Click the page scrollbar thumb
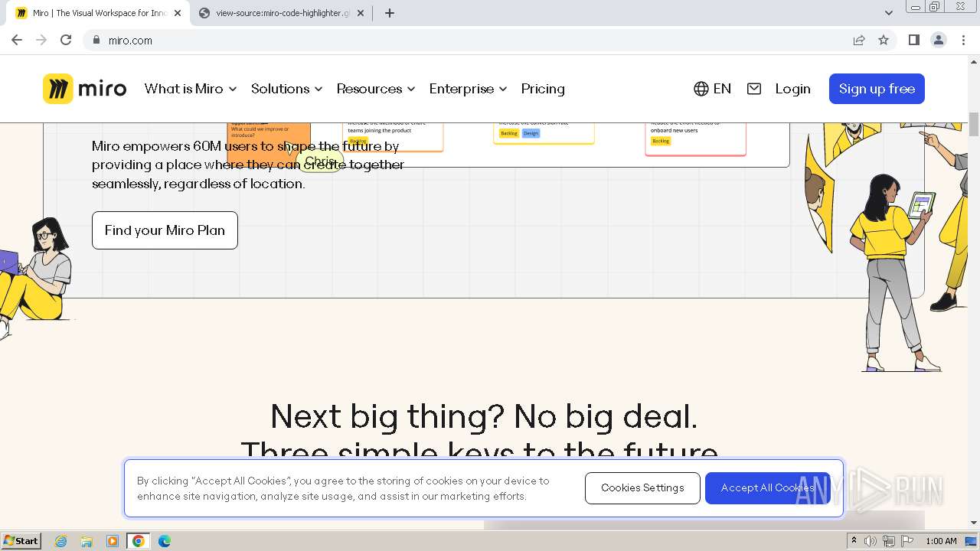The width and height of the screenshot is (980, 551). tap(974, 123)
